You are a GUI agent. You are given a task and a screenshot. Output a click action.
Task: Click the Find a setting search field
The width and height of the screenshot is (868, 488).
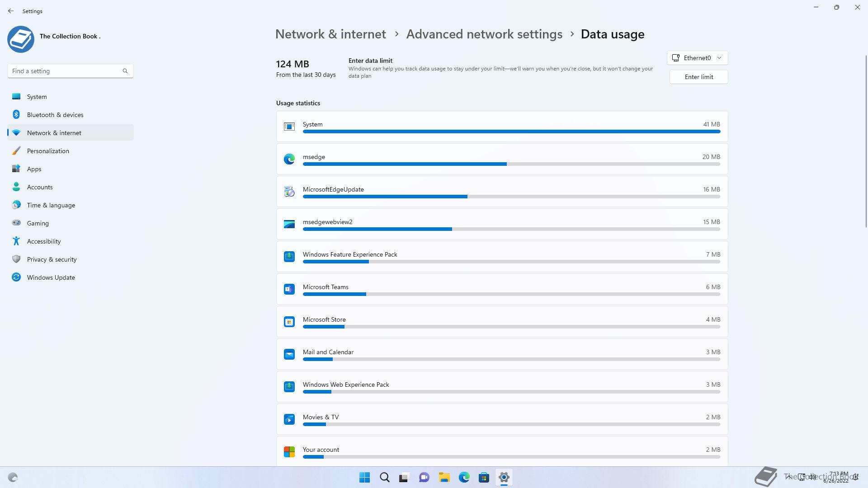point(71,71)
